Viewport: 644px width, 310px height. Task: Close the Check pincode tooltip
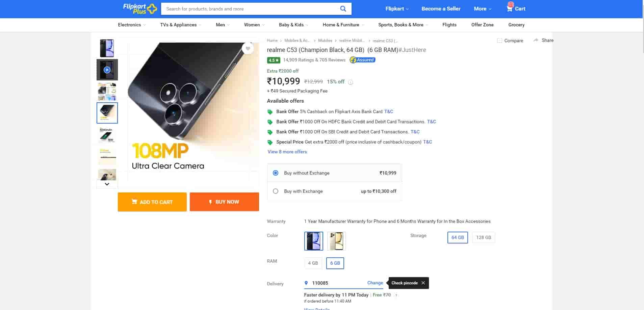coord(423,283)
